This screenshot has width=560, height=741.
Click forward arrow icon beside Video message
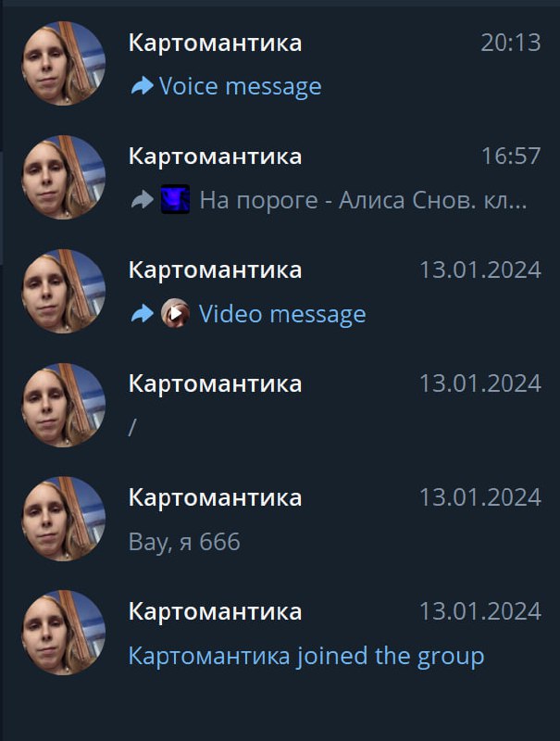point(142,314)
